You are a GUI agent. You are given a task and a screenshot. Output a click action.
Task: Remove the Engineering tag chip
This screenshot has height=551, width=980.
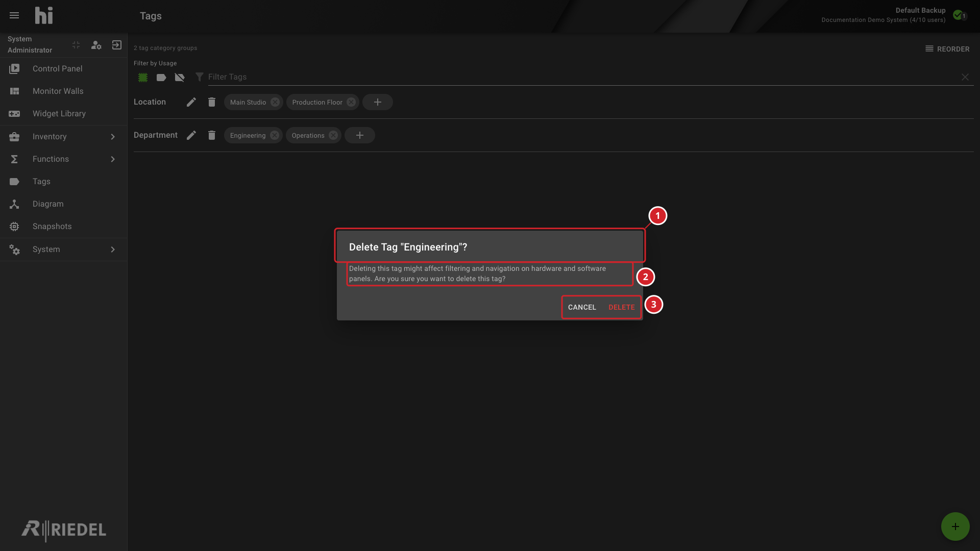pyautogui.click(x=275, y=135)
